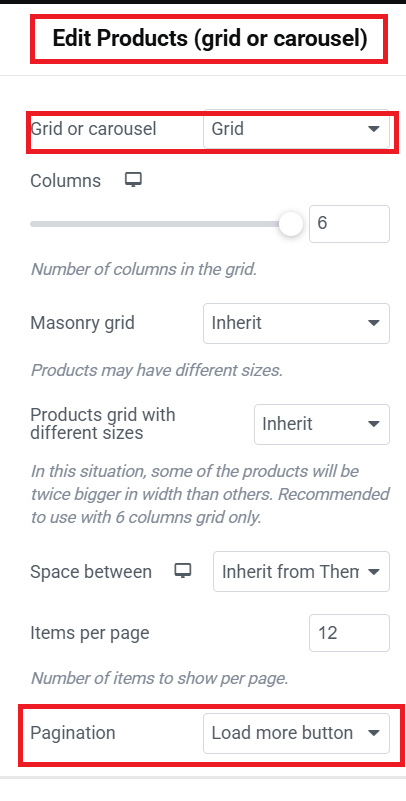Click the Masonry grid label
This screenshot has width=406, height=801.
tap(83, 323)
